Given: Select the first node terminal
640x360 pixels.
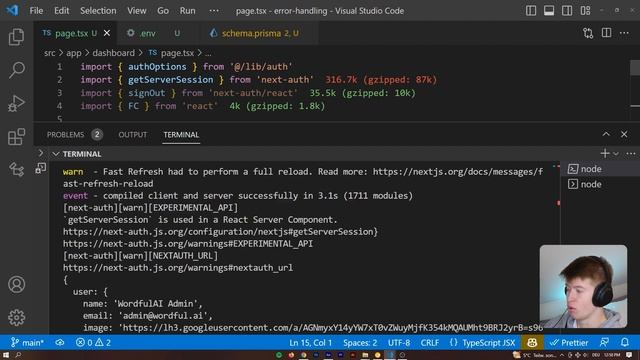Looking at the screenshot, I should click(x=600, y=169).
